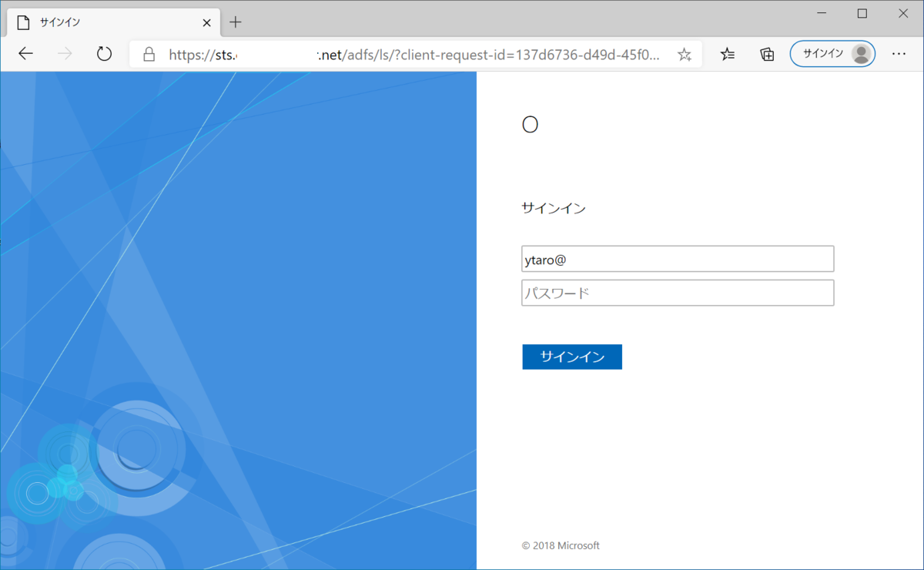Open the Settings and more ellipsis menu

[x=899, y=54]
